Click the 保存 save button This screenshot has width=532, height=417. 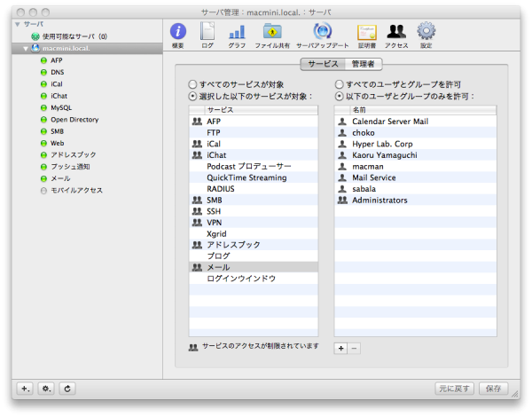coord(493,389)
